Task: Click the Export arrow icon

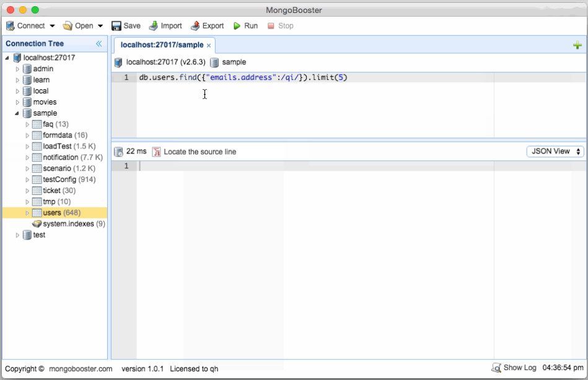Action: [195, 26]
